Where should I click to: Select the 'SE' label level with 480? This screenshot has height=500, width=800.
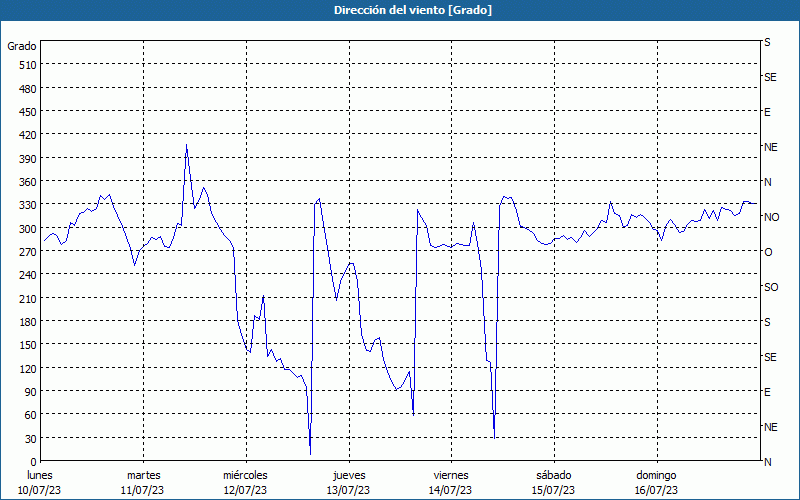click(x=770, y=78)
